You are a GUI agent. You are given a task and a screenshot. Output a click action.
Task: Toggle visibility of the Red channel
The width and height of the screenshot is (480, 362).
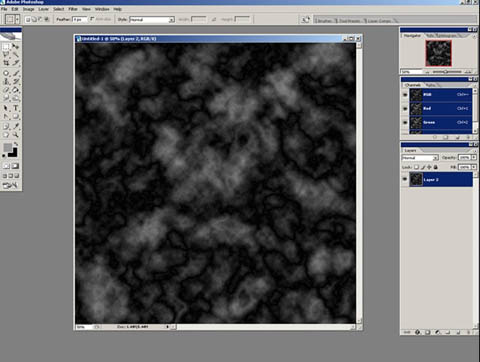(405, 108)
